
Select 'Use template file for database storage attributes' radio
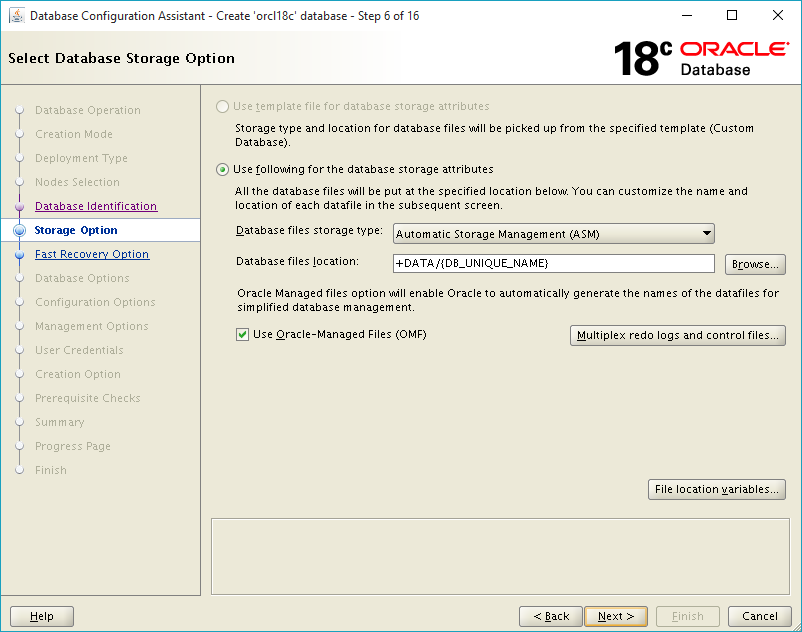(x=222, y=106)
